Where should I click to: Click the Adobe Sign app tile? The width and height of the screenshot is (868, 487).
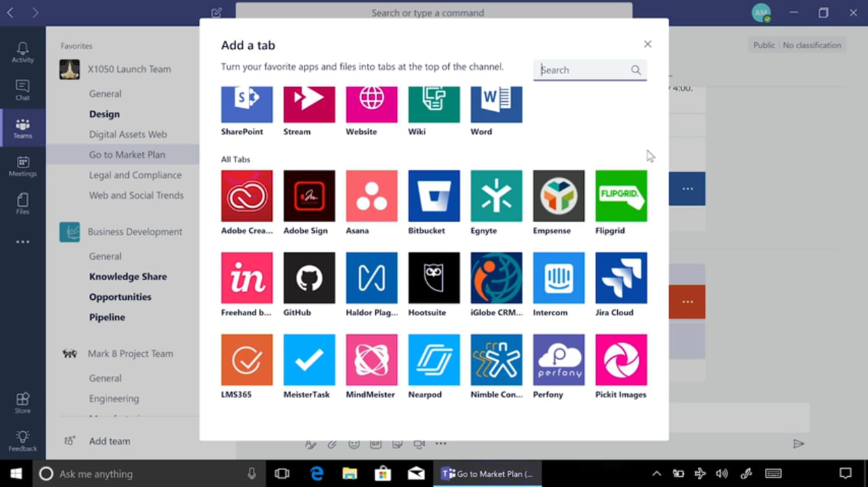pos(309,196)
